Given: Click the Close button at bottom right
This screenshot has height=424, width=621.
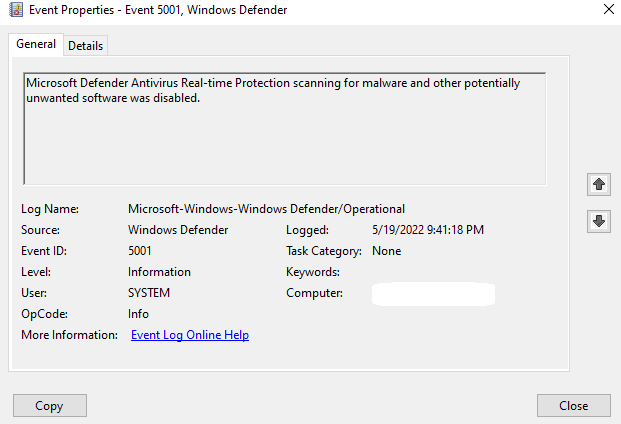Looking at the screenshot, I should pos(573,405).
